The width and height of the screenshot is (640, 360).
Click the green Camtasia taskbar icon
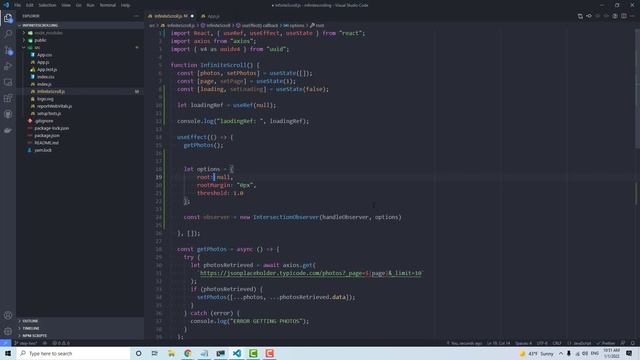[253, 353]
